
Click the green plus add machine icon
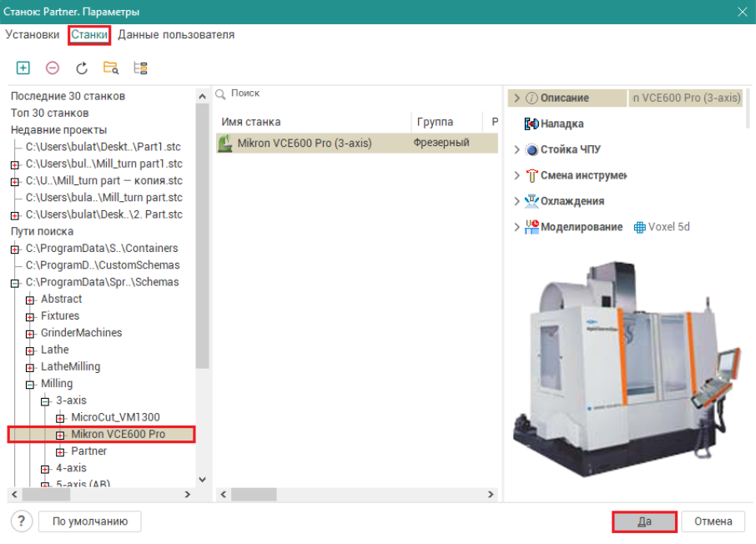(x=23, y=68)
